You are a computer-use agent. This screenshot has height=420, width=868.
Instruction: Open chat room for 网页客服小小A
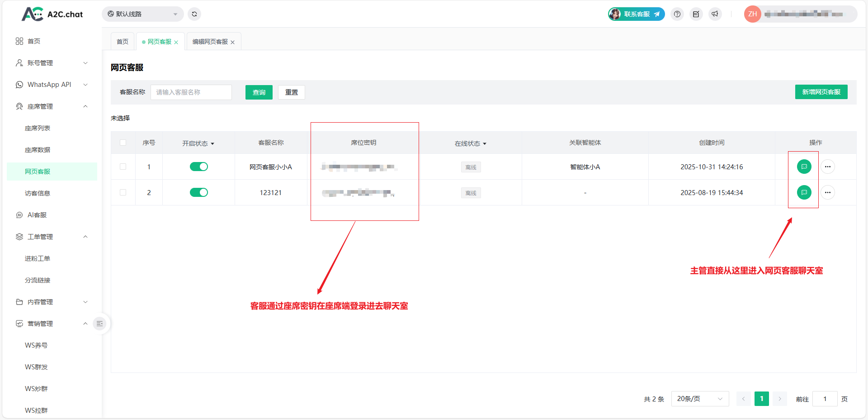click(804, 167)
